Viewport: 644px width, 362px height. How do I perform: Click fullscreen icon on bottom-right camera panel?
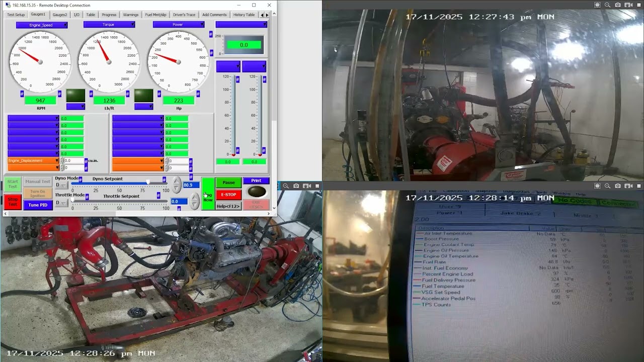[597, 186]
